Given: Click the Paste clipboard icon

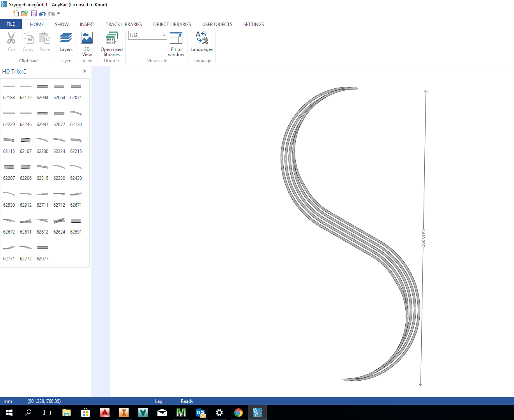Looking at the screenshot, I should tap(45, 38).
